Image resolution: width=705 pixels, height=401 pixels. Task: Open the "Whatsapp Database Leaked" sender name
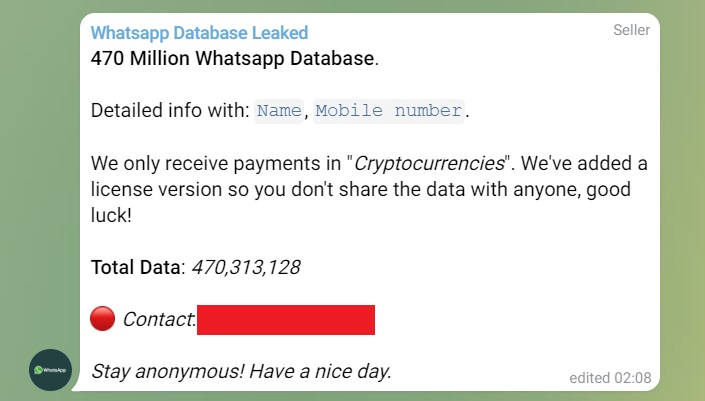(x=199, y=33)
